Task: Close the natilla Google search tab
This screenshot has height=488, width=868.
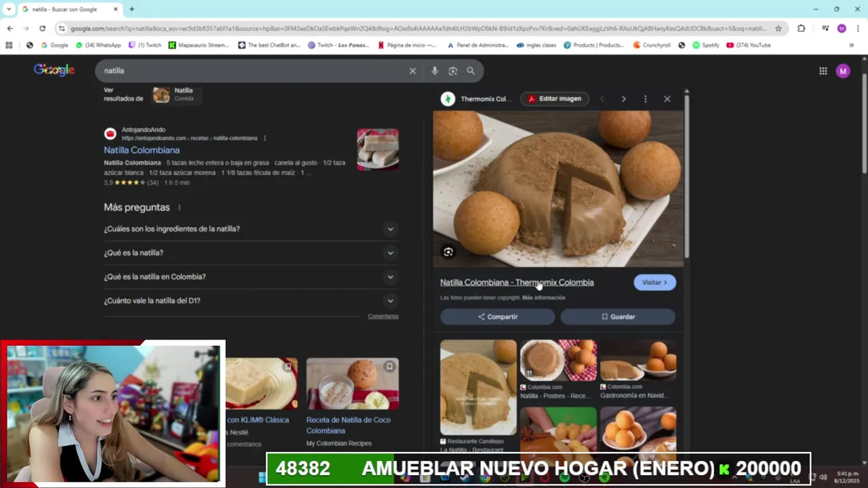Action: (115, 9)
